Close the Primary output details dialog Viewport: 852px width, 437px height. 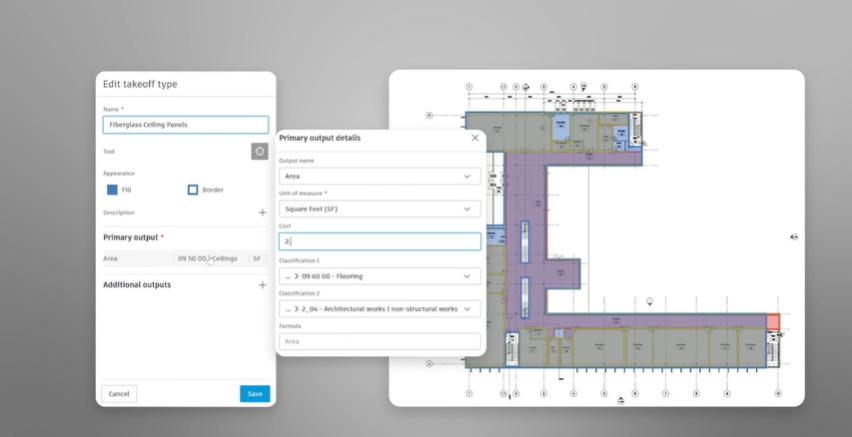475,138
